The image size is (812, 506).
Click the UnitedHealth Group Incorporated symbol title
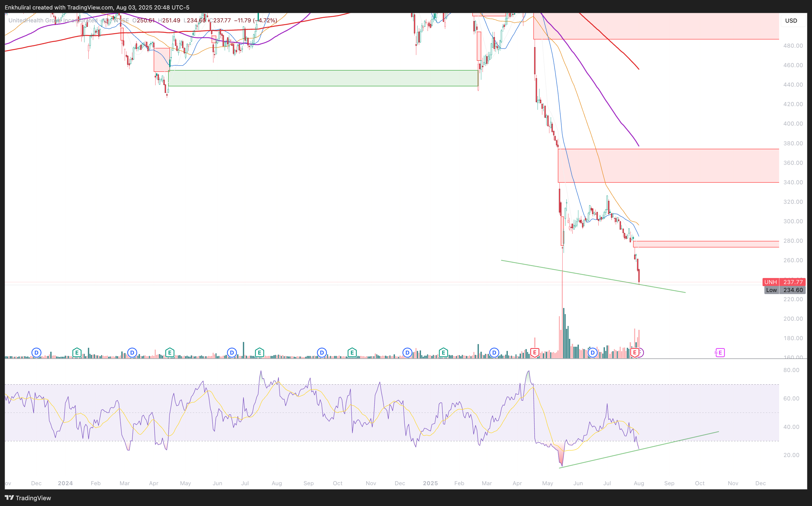53,21
